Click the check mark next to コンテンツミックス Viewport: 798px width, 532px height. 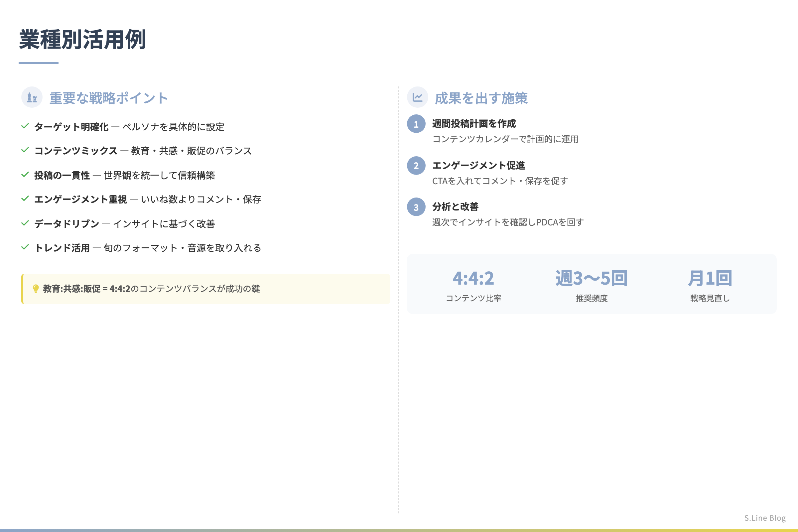click(x=25, y=150)
